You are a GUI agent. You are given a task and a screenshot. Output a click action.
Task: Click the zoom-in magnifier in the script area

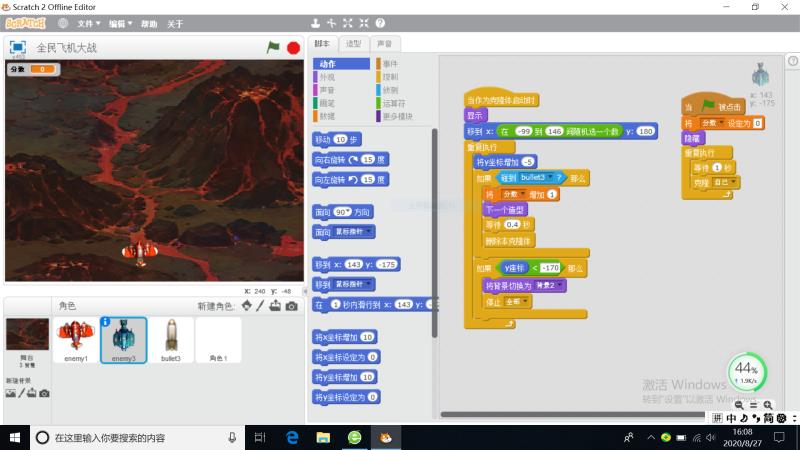[768, 405]
